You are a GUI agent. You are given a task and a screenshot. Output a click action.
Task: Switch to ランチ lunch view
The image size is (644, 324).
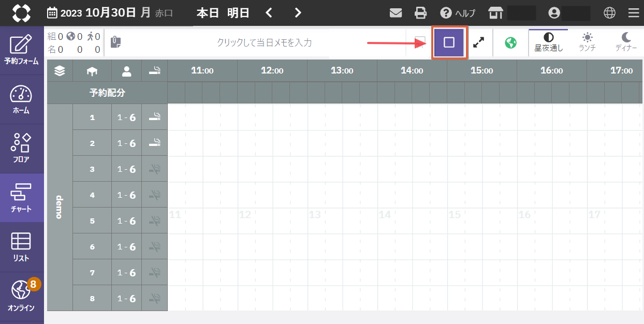[x=587, y=42]
